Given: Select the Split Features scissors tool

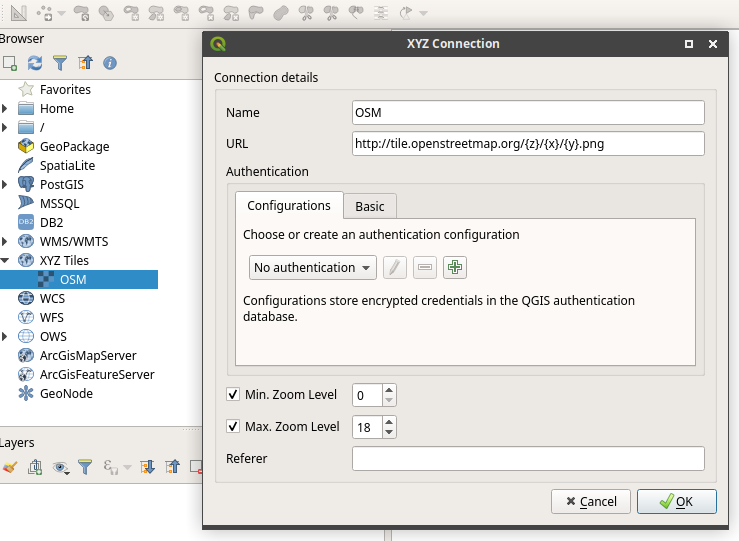Looking at the screenshot, I should coord(306,13).
